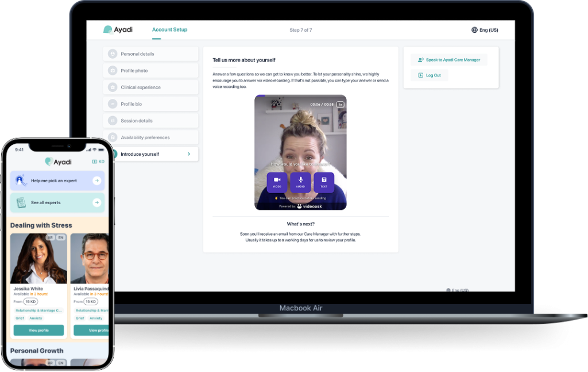The height and width of the screenshot is (372, 588).
Task: Tap the arrow on Help me pick an expert
Action: point(96,181)
